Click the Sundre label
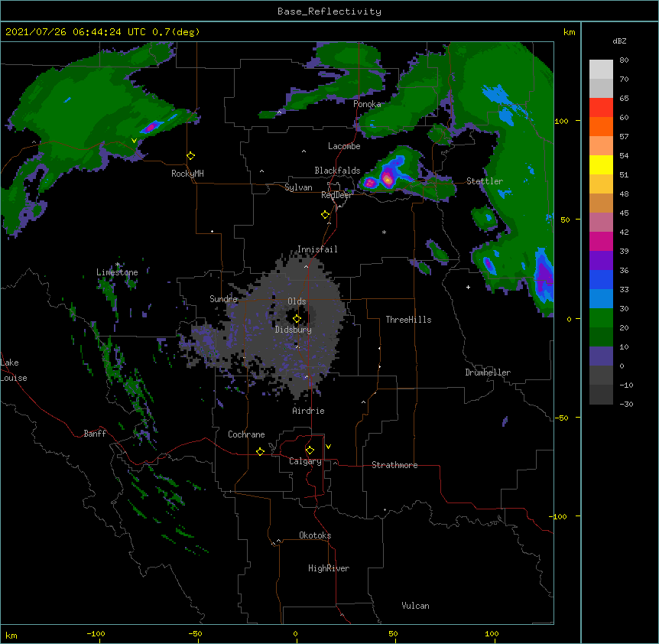The image size is (659, 644). 223,299
